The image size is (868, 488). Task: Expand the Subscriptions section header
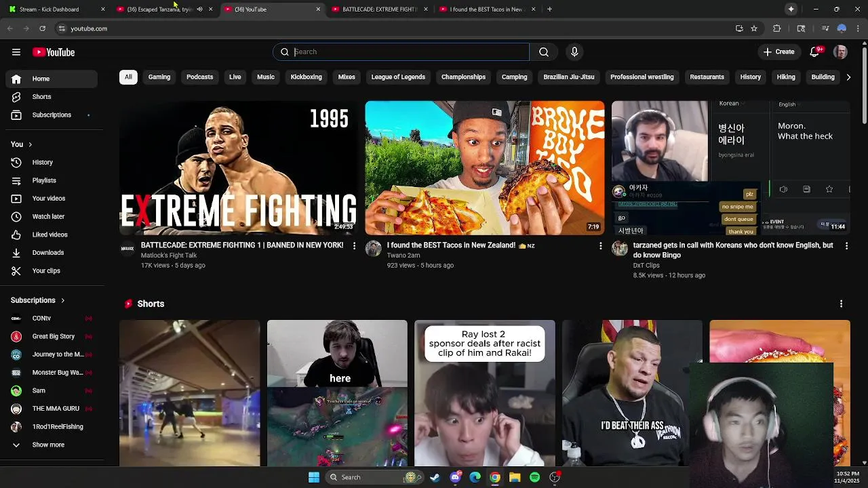(x=38, y=300)
